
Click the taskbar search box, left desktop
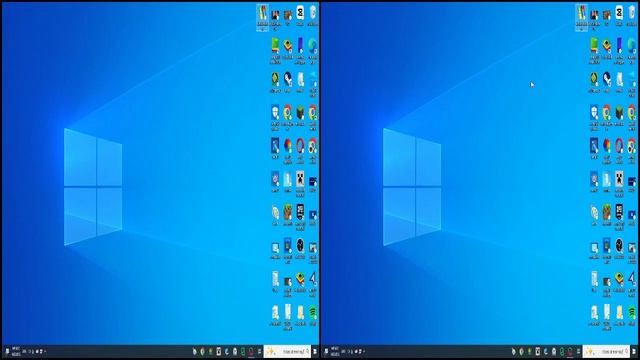287,351
